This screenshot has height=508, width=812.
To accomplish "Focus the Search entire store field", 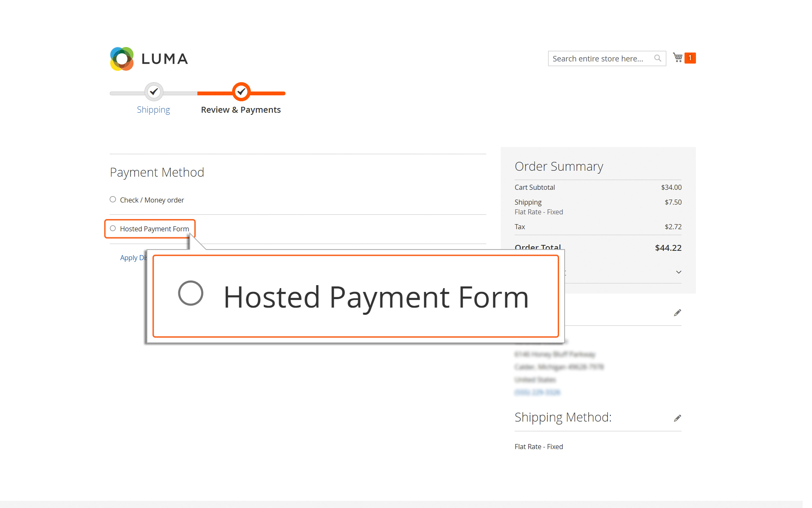I will point(601,58).
